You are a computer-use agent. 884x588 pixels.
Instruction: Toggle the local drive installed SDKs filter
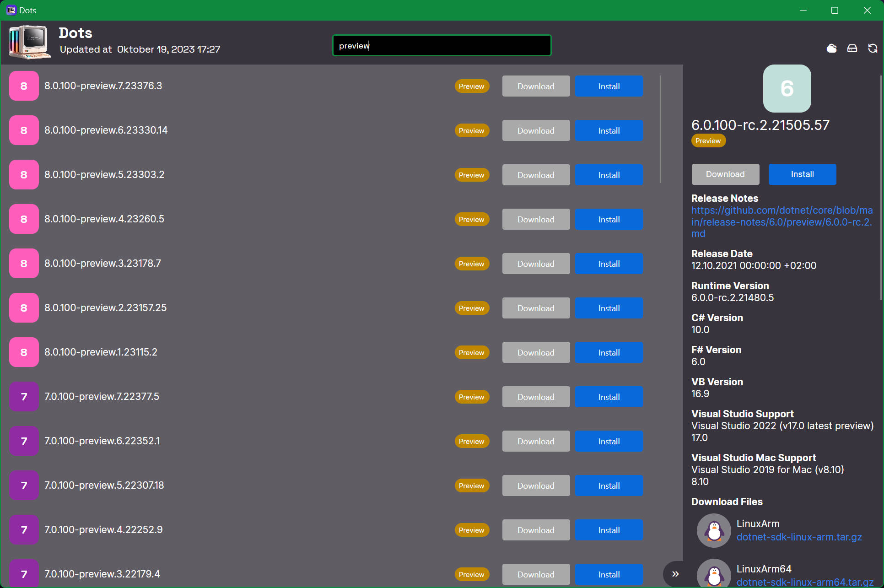pos(852,48)
